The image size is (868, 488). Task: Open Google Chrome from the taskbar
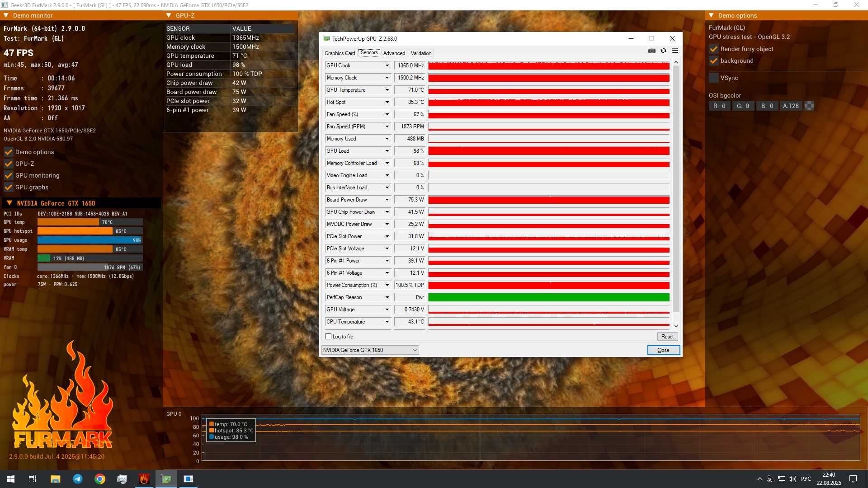[x=100, y=479]
